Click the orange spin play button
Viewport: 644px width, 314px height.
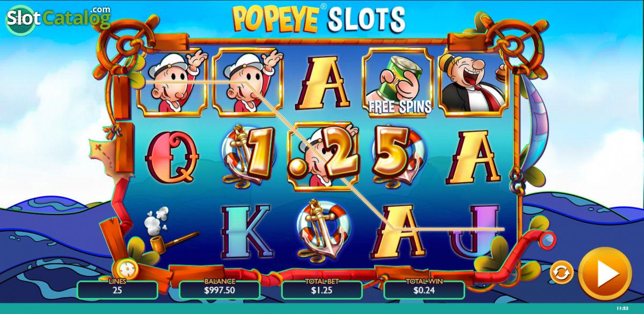605,274
